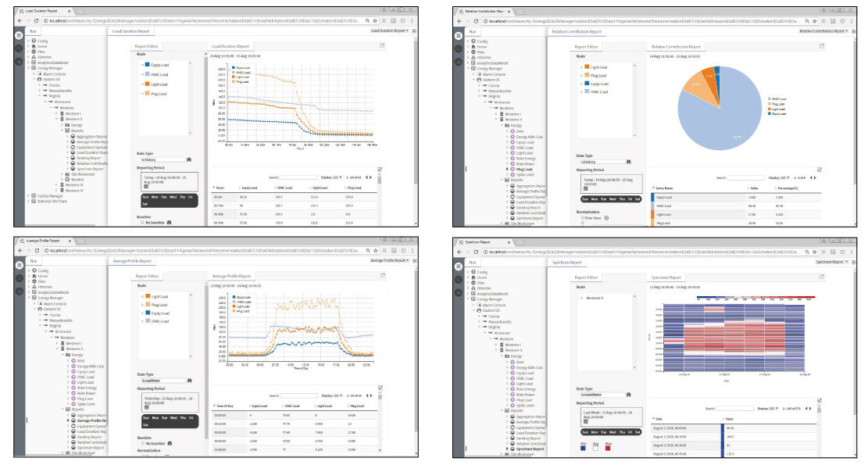Click the Home icon in Load Duration window tree
Screen dimensions: 868x465
(x=34, y=47)
